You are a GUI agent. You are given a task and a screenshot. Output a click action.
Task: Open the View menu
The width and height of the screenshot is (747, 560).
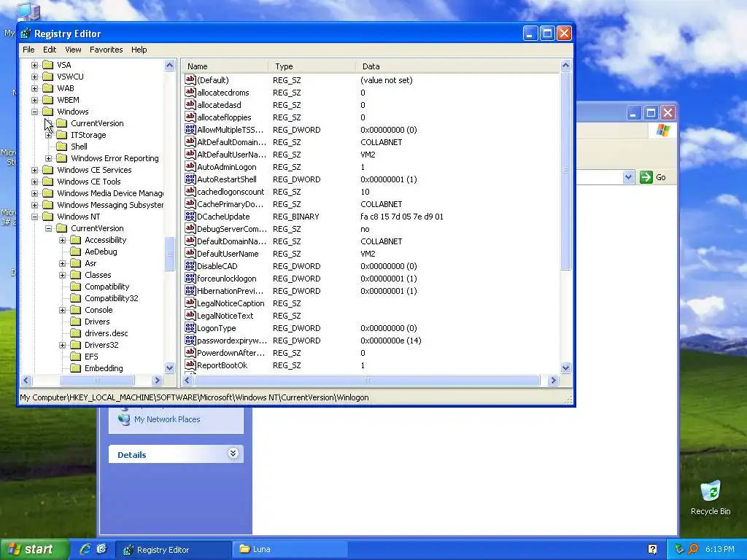[73, 50]
